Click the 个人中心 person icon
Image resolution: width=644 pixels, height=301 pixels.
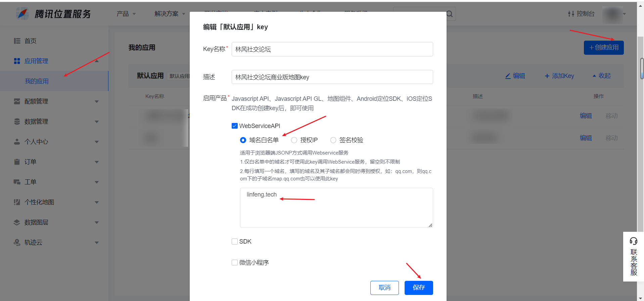[x=17, y=142]
